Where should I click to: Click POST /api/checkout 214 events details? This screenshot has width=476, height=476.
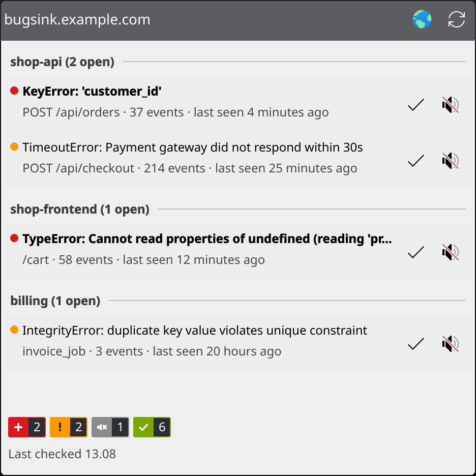(190, 168)
